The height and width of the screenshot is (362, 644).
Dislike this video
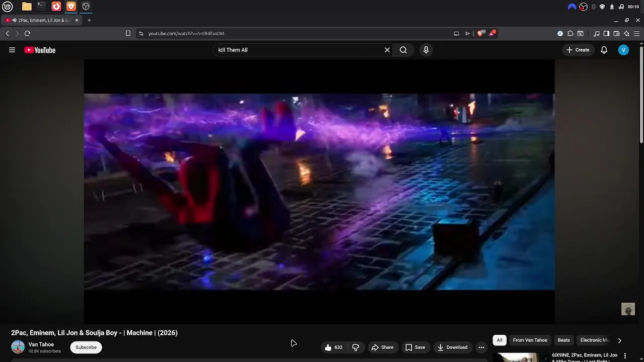pyautogui.click(x=356, y=347)
